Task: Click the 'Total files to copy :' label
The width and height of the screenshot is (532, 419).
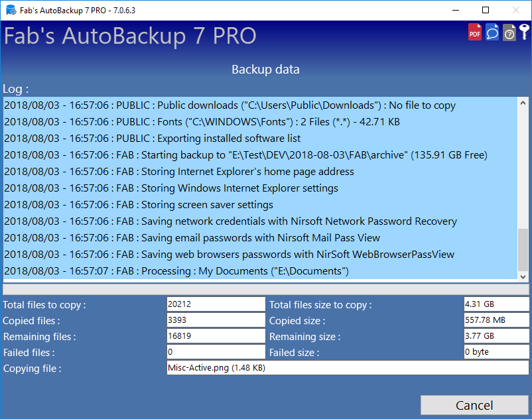Action: [44, 305]
